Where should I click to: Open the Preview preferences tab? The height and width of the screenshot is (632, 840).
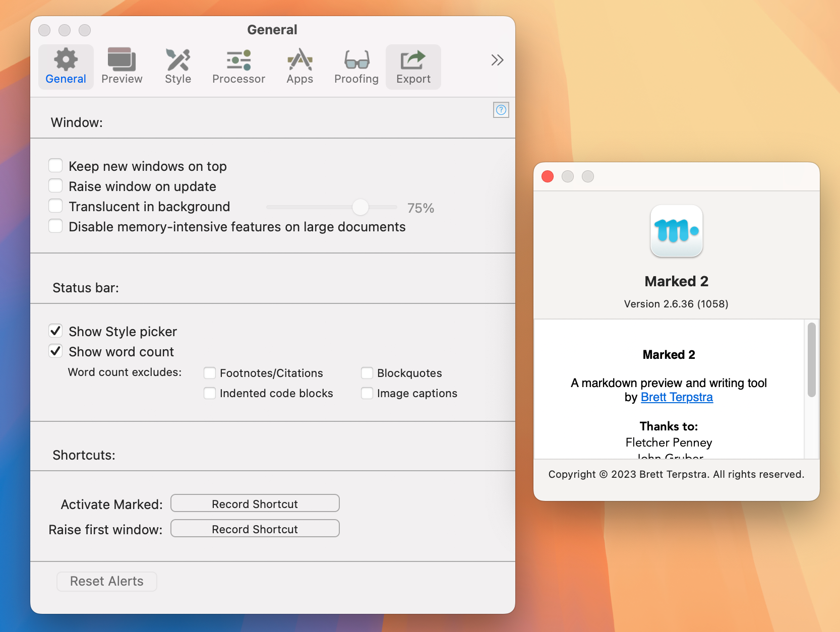pyautogui.click(x=122, y=67)
